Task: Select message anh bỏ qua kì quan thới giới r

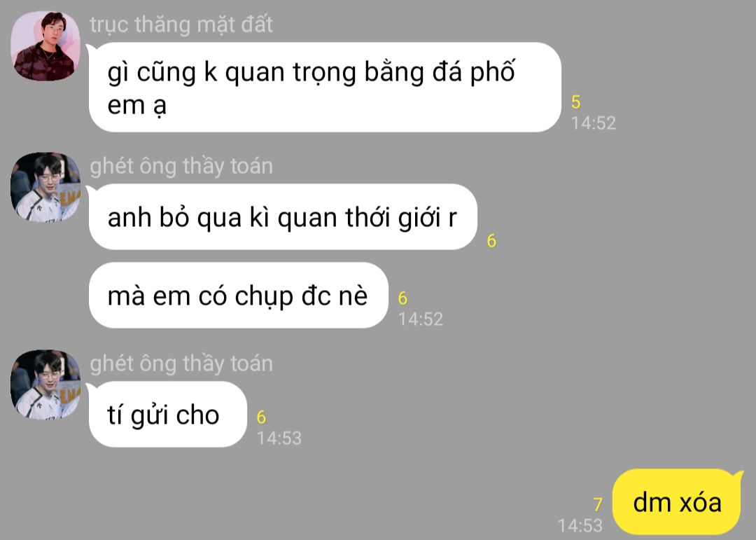Action: pos(283,216)
